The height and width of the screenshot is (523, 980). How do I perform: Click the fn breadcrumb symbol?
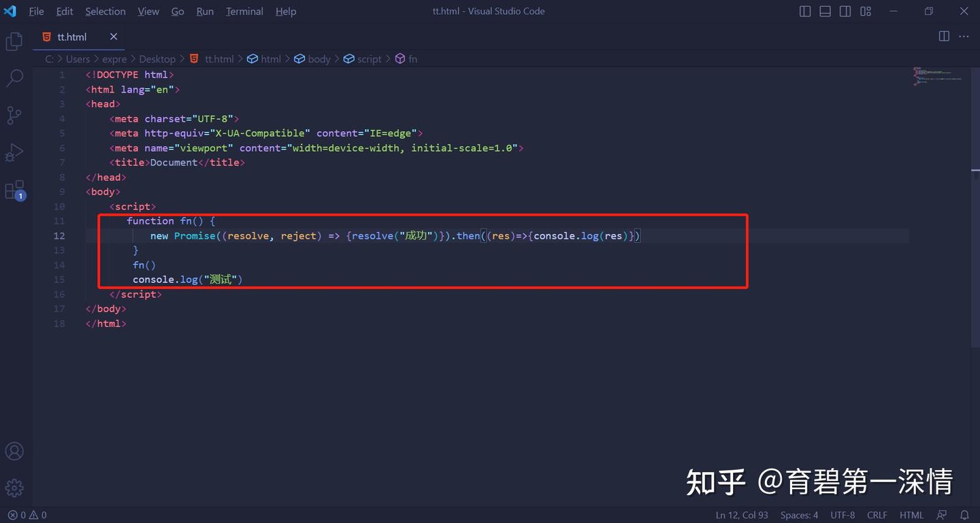pyautogui.click(x=406, y=59)
